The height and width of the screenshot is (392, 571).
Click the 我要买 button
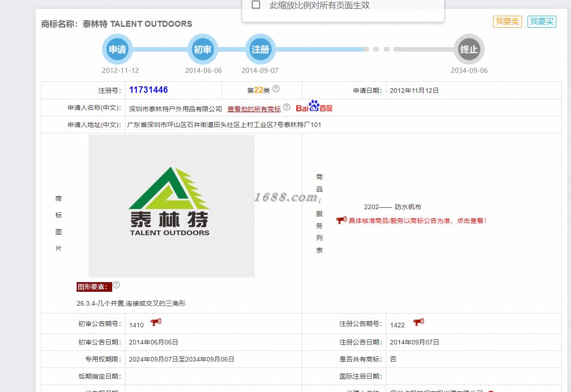point(542,21)
